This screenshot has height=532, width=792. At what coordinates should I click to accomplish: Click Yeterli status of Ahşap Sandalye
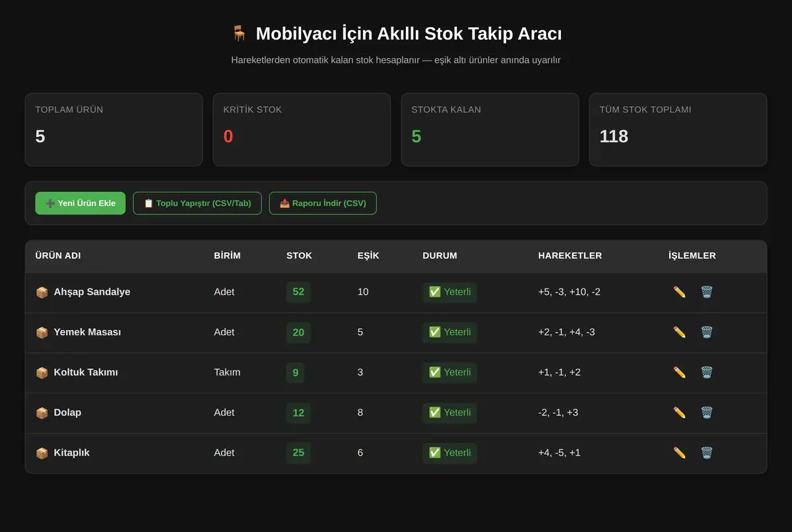[449, 292]
